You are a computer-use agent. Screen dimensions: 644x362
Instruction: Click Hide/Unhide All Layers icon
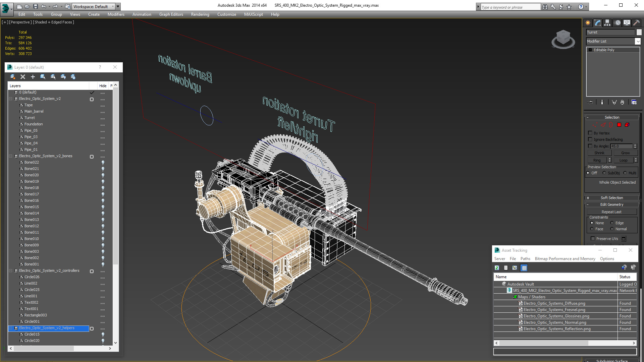pyautogui.click(x=63, y=77)
